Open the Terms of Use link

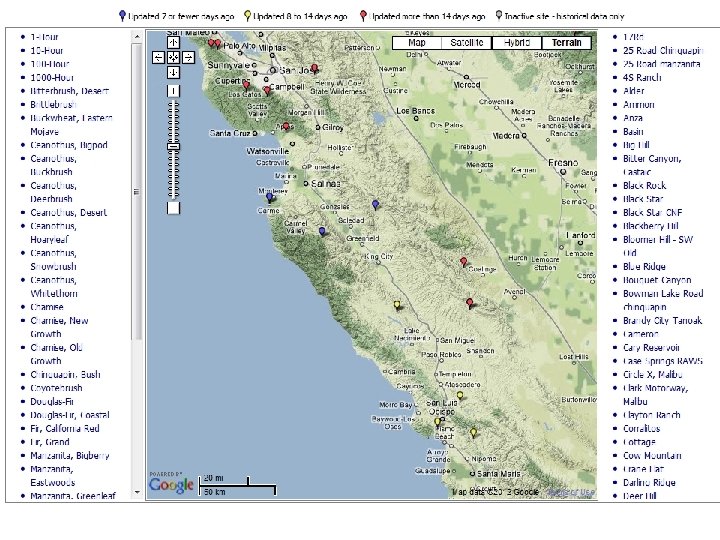(x=572, y=492)
